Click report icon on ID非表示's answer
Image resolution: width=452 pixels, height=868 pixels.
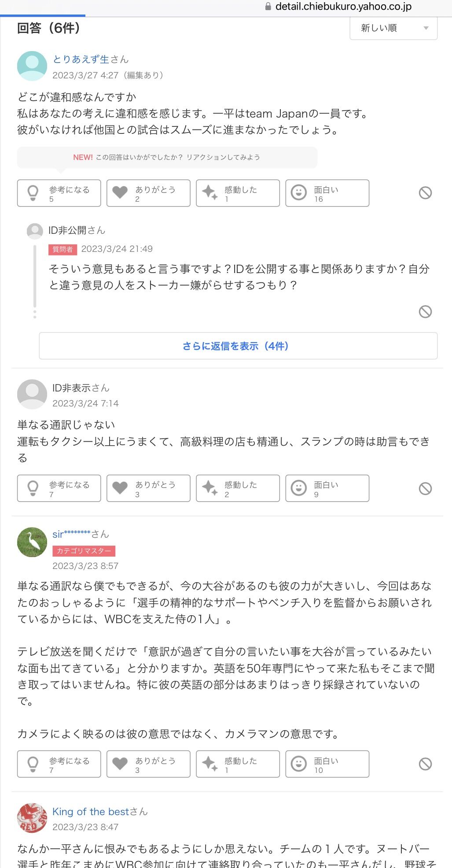click(425, 488)
